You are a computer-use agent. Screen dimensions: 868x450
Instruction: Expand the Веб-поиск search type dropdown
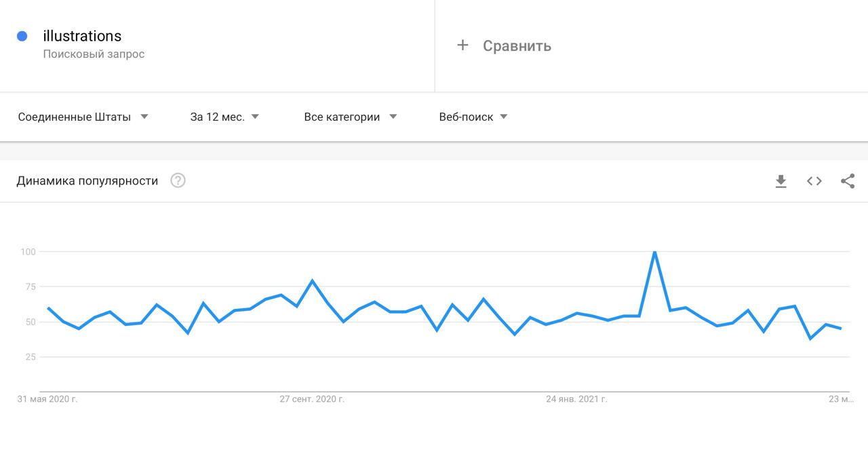tap(473, 117)
